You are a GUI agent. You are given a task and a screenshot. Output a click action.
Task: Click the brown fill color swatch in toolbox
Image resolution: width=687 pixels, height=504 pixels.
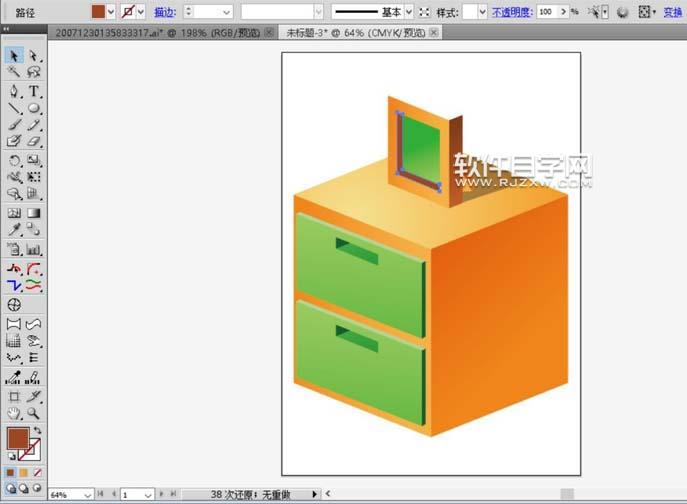coord(17,438)
